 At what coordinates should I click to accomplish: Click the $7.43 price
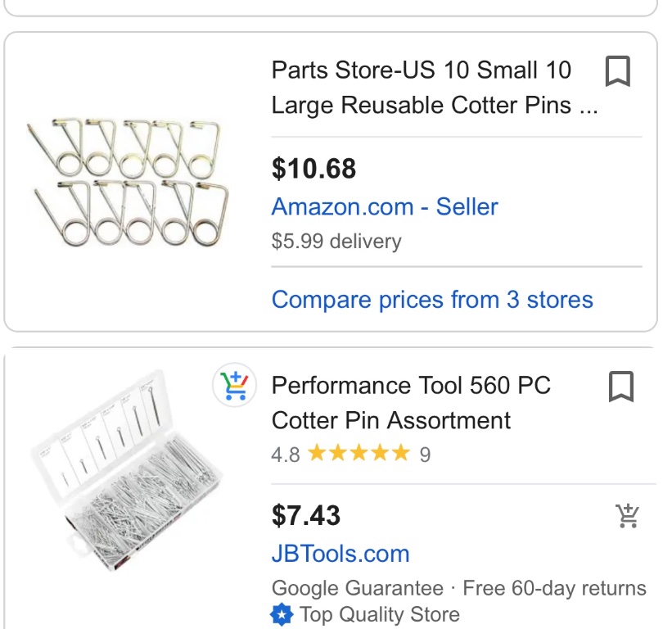click(x=306, y=516)
